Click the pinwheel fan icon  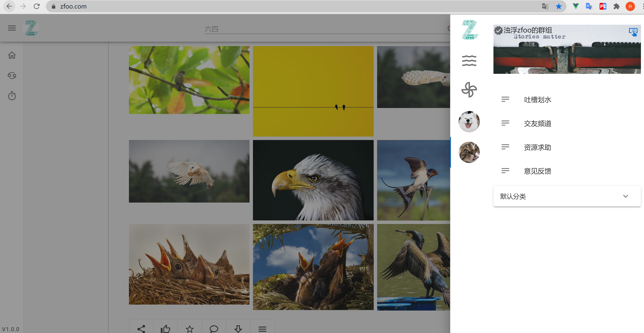[x=469, y=89]
